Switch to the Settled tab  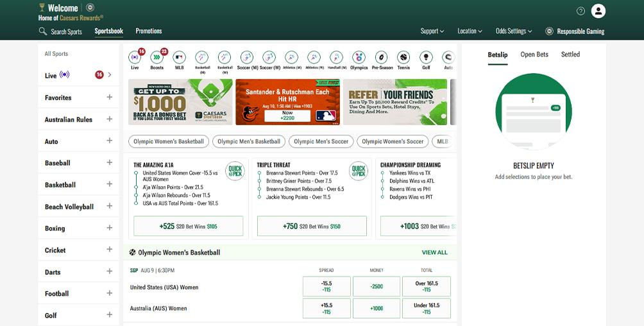[570, 55]
